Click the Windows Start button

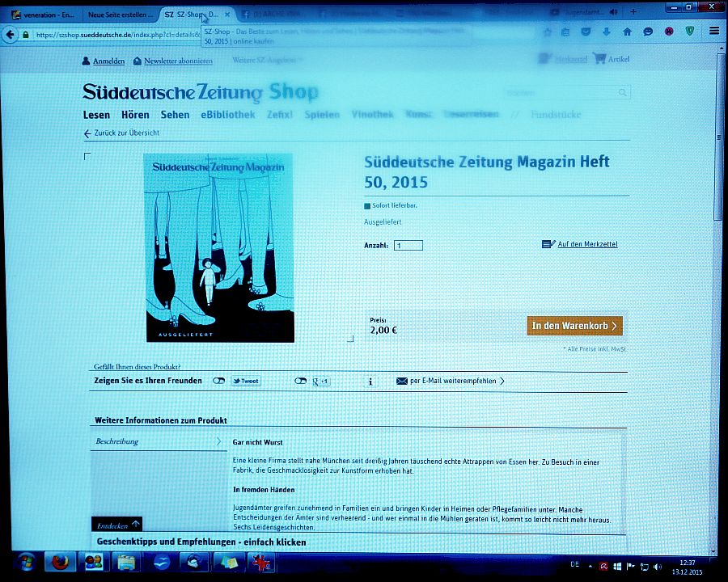click(x=27, y=563)
